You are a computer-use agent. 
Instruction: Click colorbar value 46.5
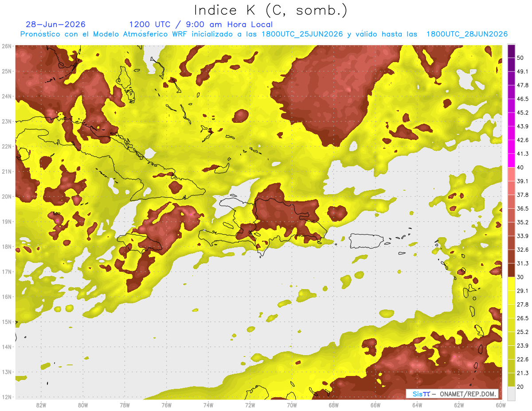523,99
